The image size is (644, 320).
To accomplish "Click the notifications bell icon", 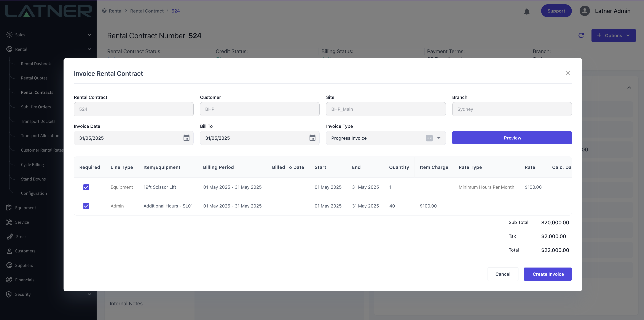I will 527,11.
